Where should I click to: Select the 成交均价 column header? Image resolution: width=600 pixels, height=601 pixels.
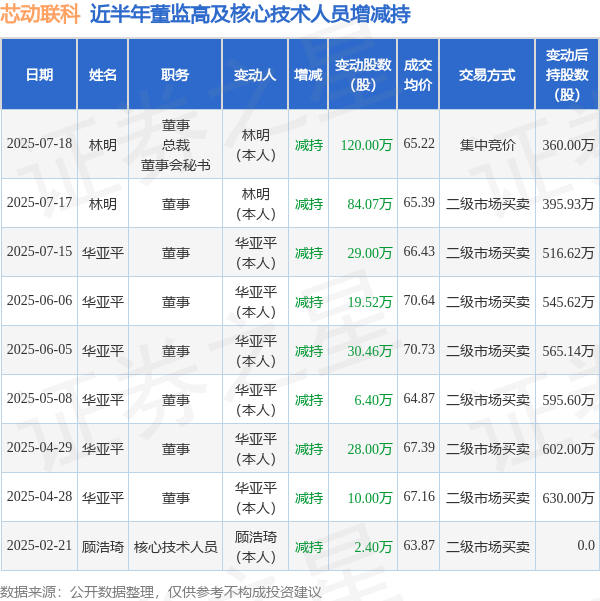418,74
